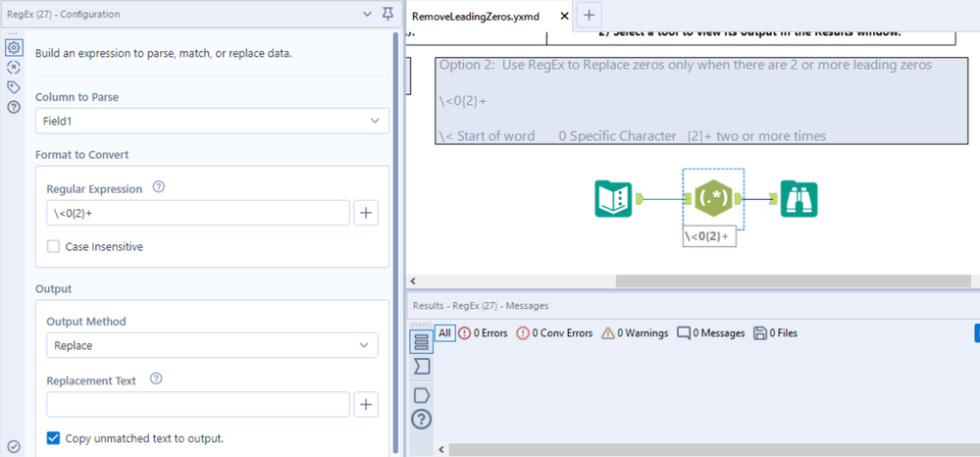Image resolution: width=980 pixels, height=457 pixels.
Task: Open the Annotation tag icon in sidebar
Action: click(13, 87)
